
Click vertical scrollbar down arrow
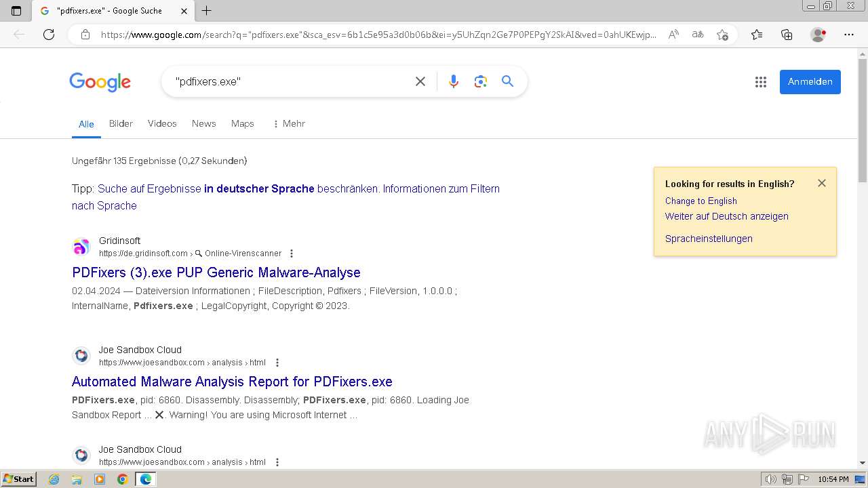pyautogui.click(x=863, y=463)
